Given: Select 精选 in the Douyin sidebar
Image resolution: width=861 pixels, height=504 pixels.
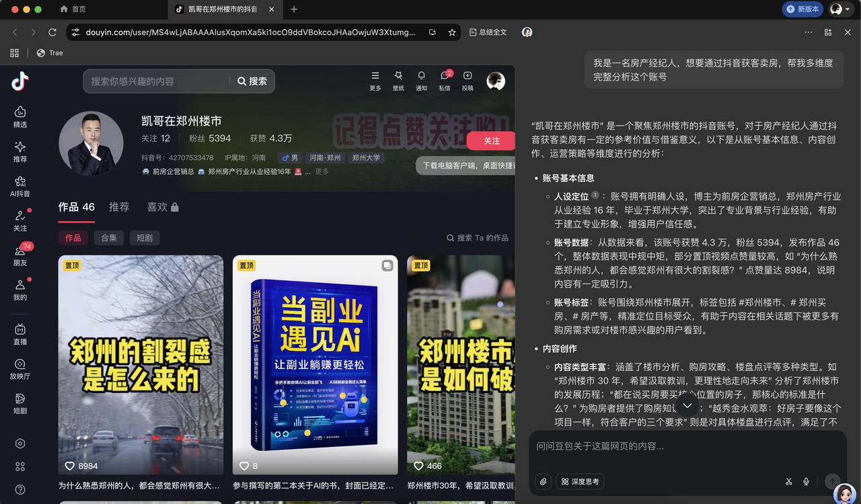Looking at the screenshot, I should 20,116.
